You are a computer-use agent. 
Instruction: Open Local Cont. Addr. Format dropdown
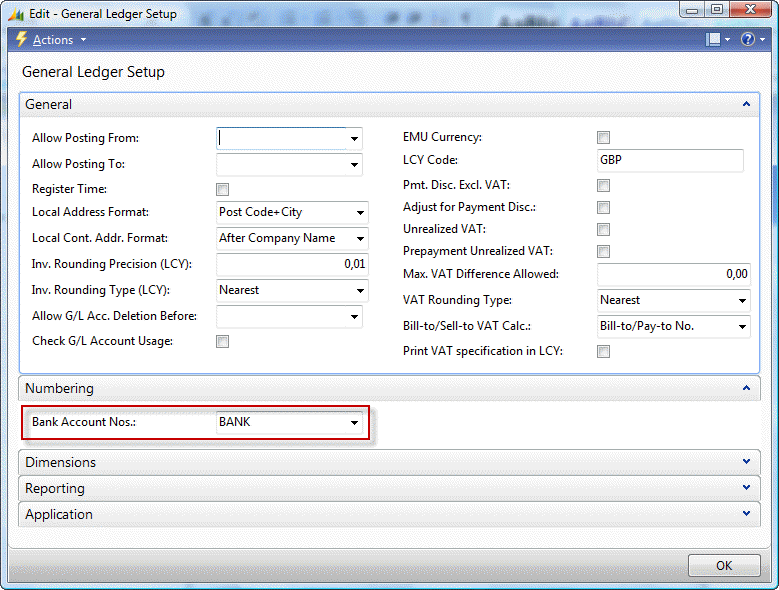[x=360, y=238]
